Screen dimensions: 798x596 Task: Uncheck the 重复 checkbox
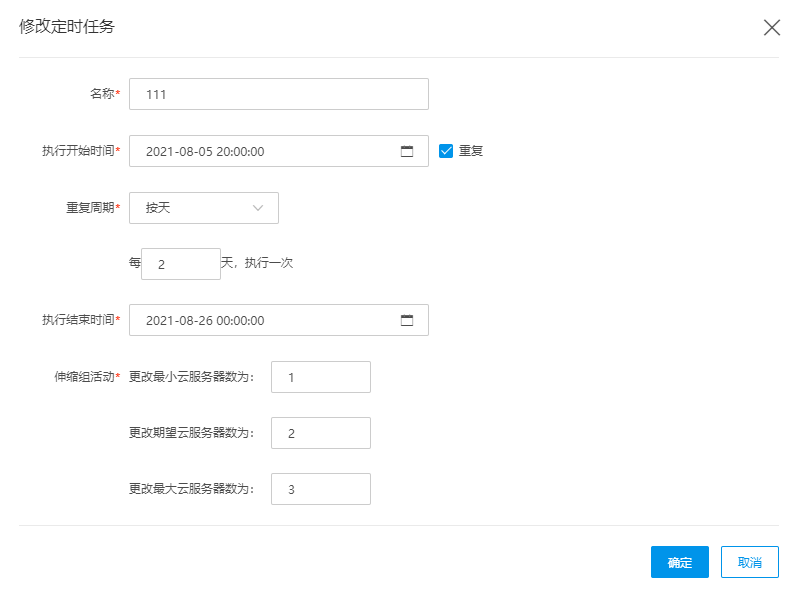pyautogui.click(x=446, y=151)
